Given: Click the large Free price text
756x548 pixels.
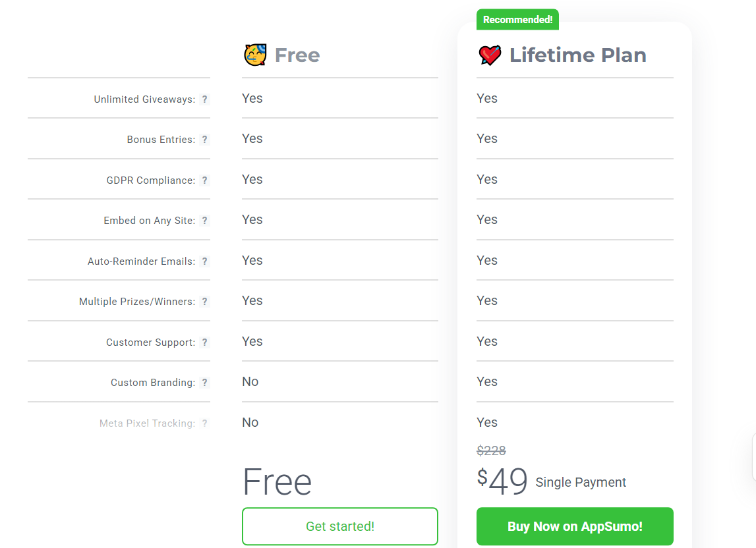Looking at the screenshot, I should [277, 482].
